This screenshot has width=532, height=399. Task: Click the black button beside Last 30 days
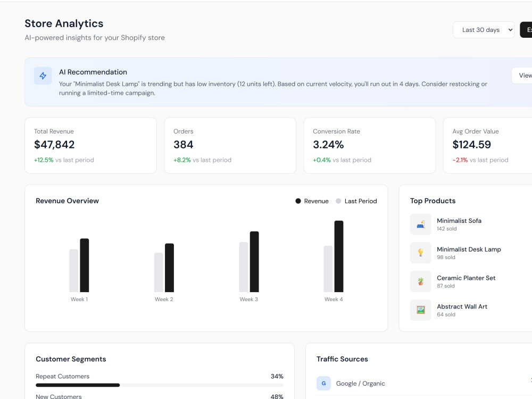526,30
